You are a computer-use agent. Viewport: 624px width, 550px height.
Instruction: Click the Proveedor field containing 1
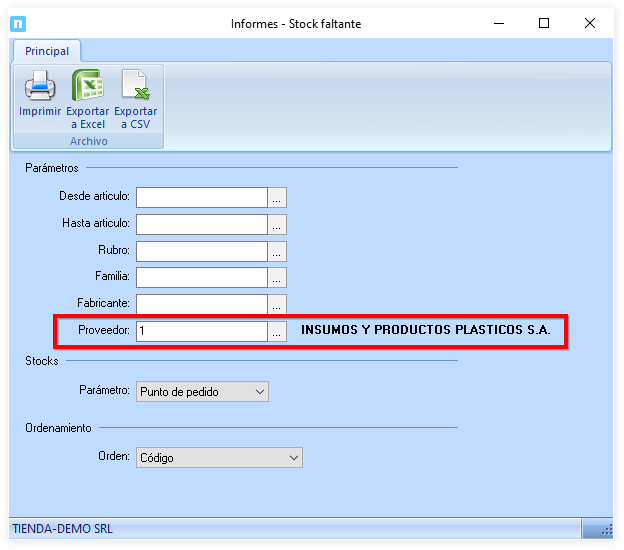(x=202, y=331)
